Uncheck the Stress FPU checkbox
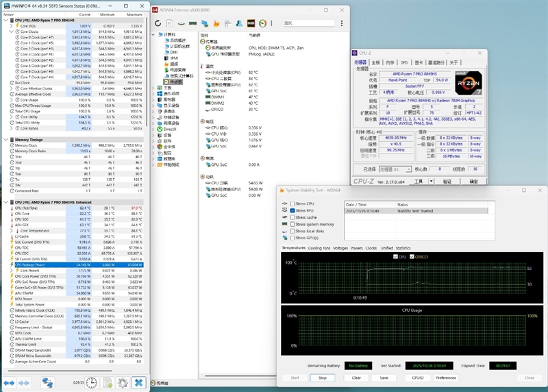This screenshot has height=392, width=548. [x=293, y=210]
